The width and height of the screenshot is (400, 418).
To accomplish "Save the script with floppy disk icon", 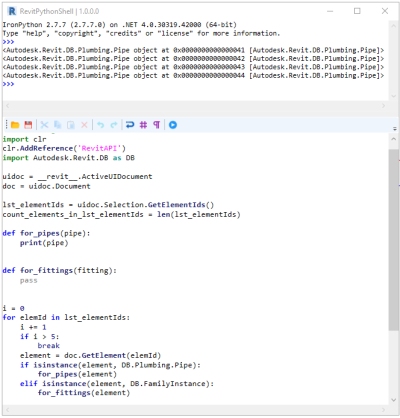I will click(28, 125).
